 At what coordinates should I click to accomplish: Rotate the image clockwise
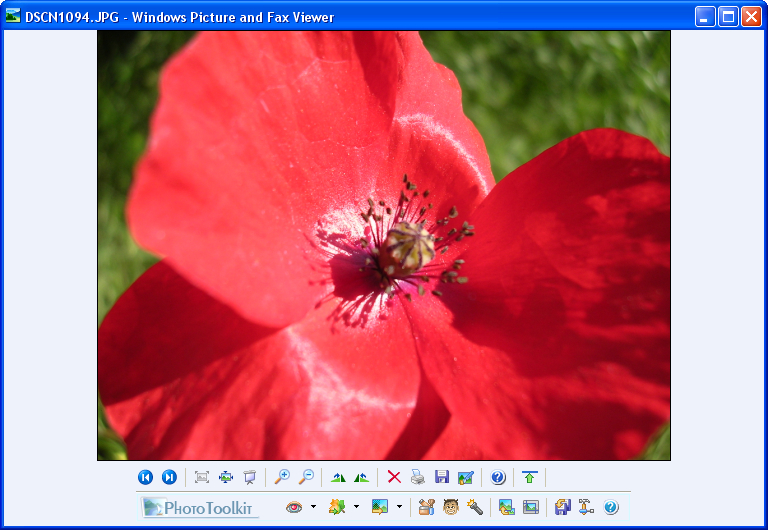click(x=338, y=478)
